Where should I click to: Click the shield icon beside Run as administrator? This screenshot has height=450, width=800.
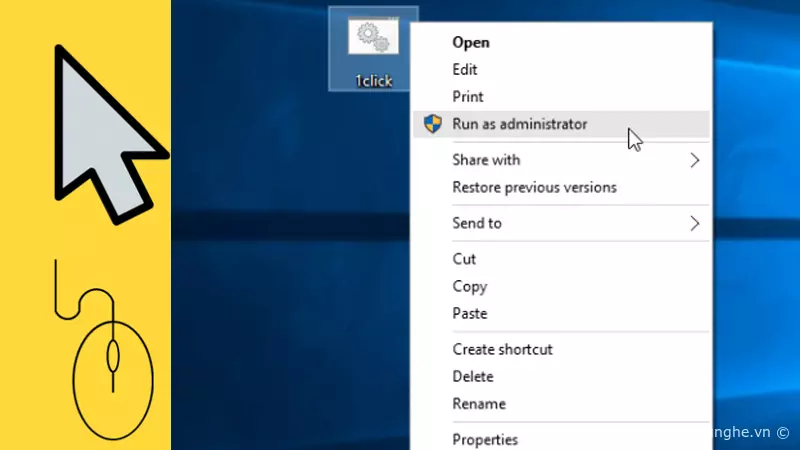point(432,124)
